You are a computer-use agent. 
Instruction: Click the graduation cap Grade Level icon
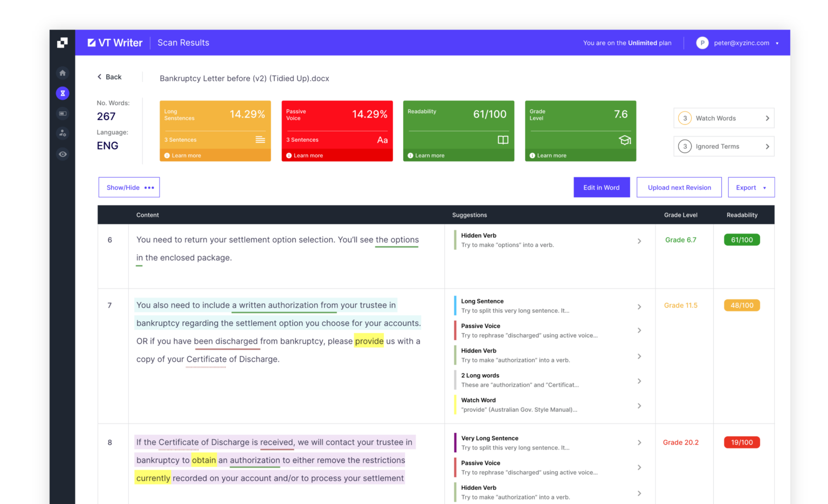[x=624, y=140]
